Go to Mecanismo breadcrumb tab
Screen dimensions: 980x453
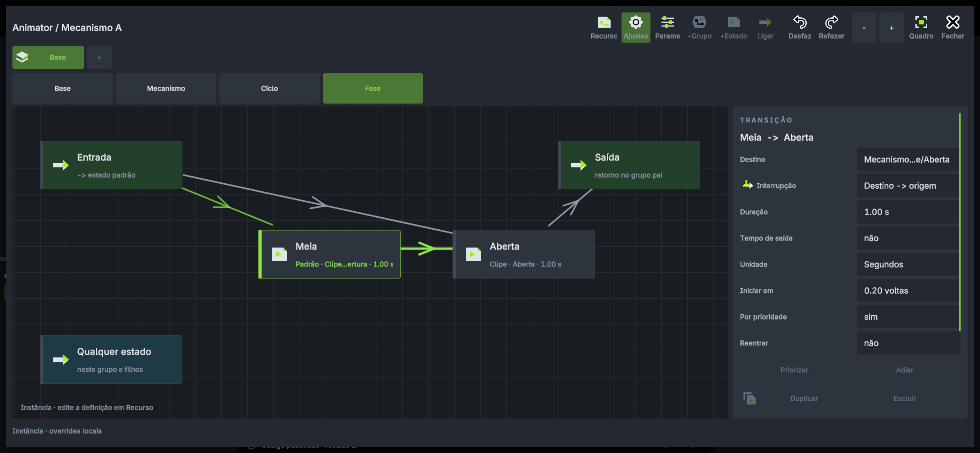166,88
